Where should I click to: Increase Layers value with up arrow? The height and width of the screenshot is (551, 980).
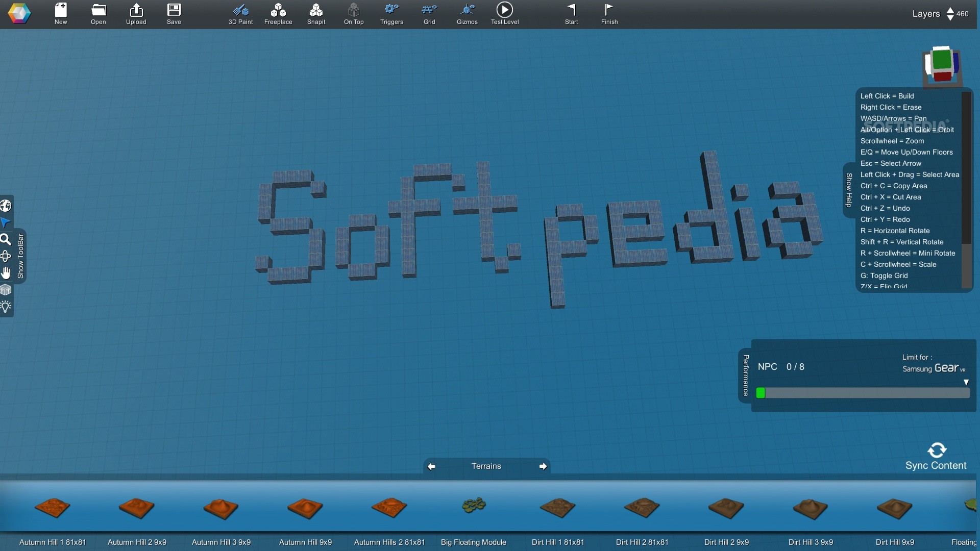[950, 10]
